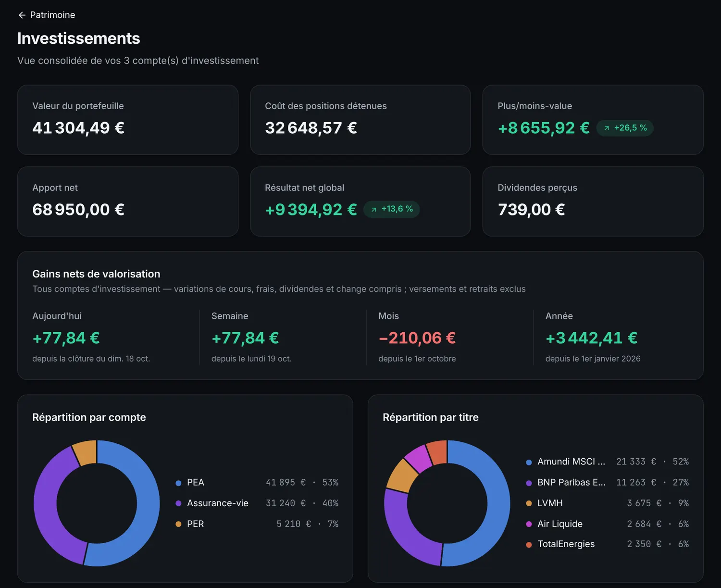
Task: Click the PEA amount 41 895 €
Action: [x=286, y=482]
